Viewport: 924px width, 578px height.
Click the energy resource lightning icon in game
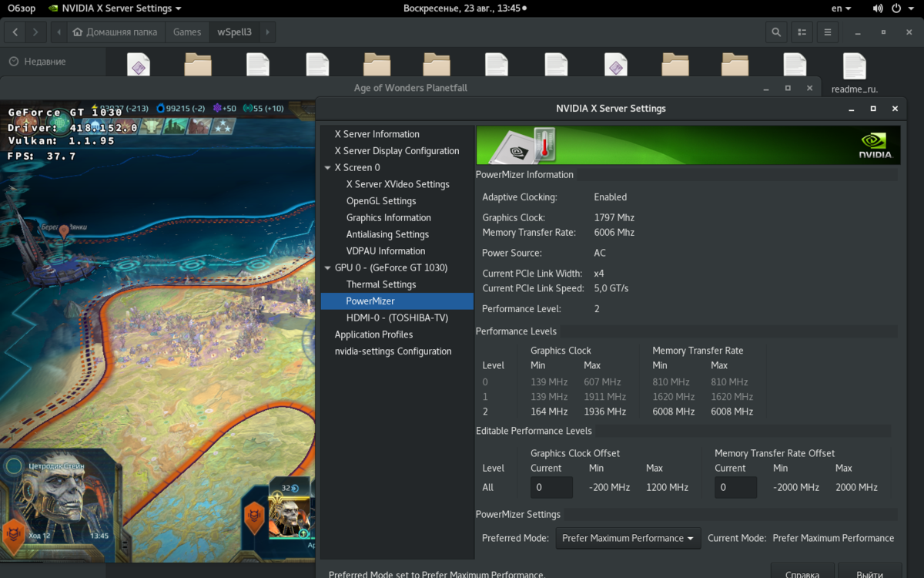coord(95,108)
